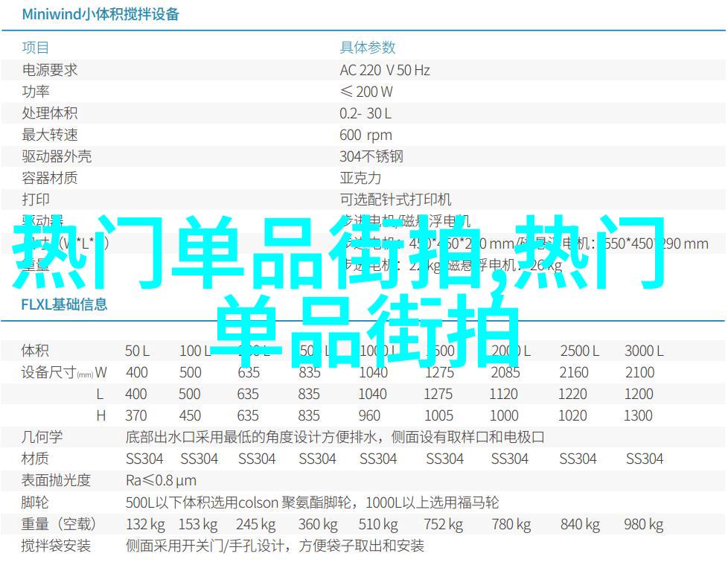Screen dimensions: 728x565
Task: Click the 50 L volume column header
Action: [137, 351]
